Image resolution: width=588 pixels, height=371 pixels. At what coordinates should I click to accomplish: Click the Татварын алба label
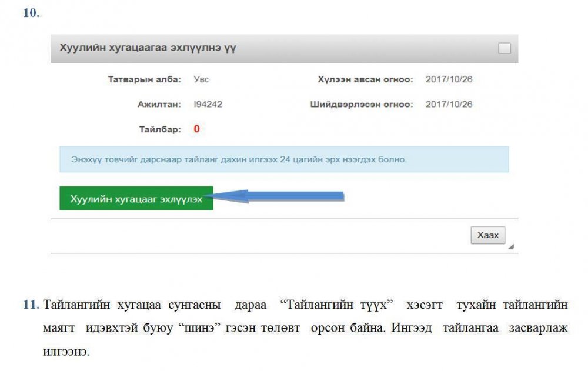[x=145, y=79]
